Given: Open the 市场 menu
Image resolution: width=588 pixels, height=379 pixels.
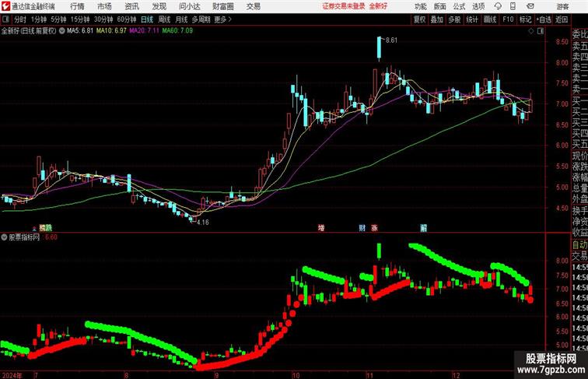Looking at the screenshot, I should (x=104, y=6).
